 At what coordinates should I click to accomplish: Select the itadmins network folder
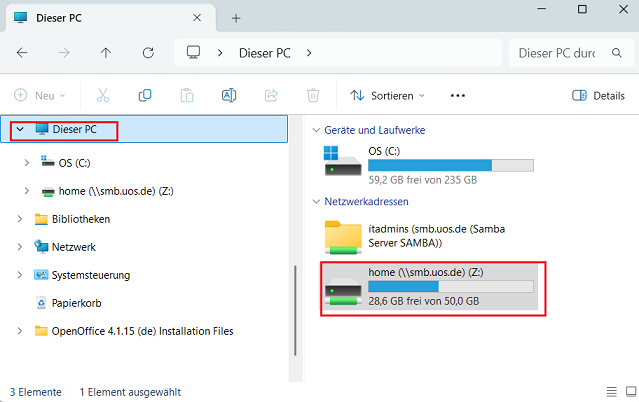point(430,236)
